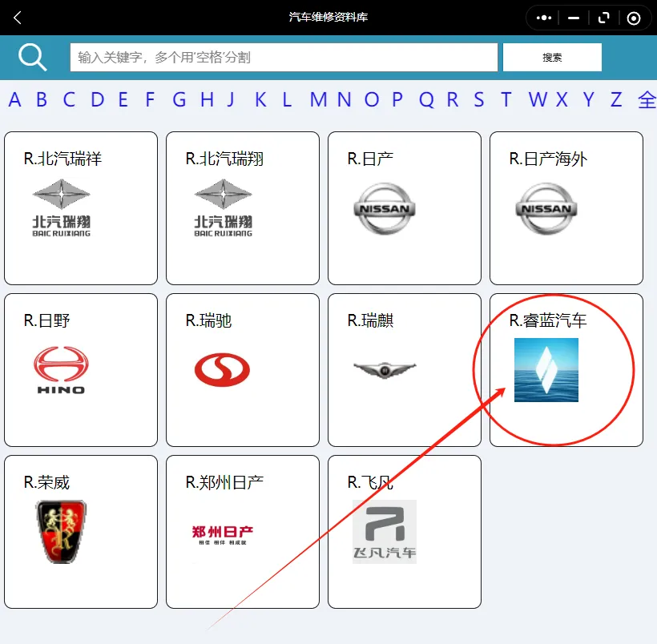Filter brands by letter C
657x644 pixels.
tap(69, 99)
